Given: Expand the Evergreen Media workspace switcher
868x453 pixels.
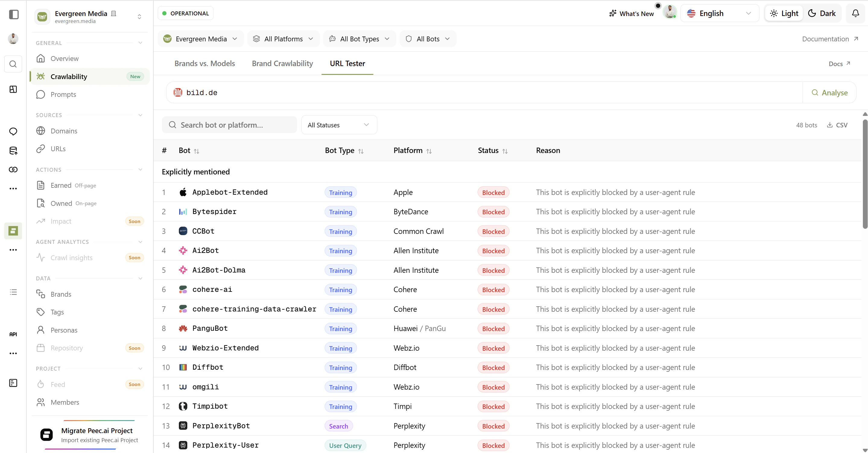Looking at the screenshot, I should point(139,17).
